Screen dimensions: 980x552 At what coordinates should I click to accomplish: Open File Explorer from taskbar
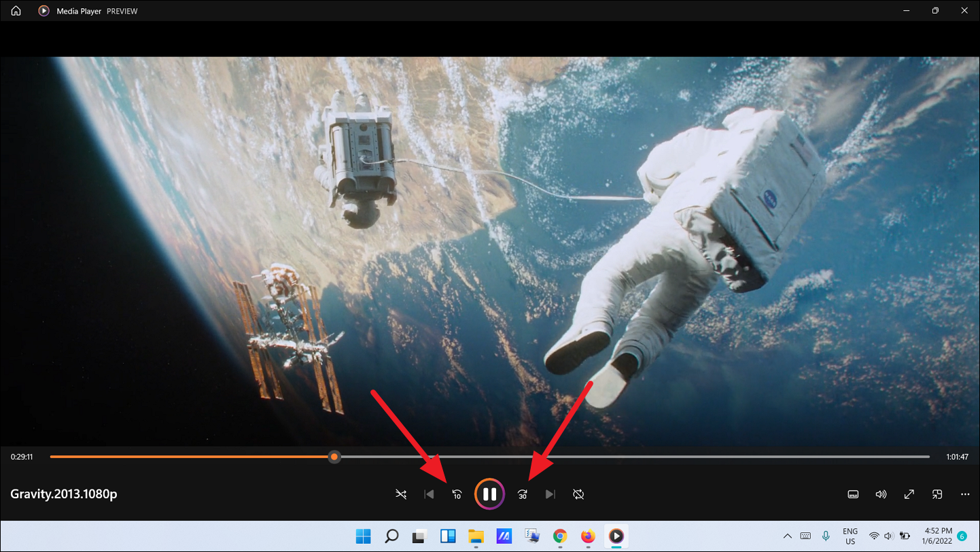(476, 536)
